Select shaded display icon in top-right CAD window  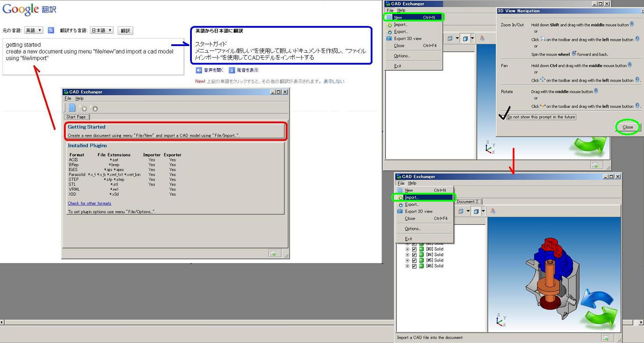tap(465, 39)
